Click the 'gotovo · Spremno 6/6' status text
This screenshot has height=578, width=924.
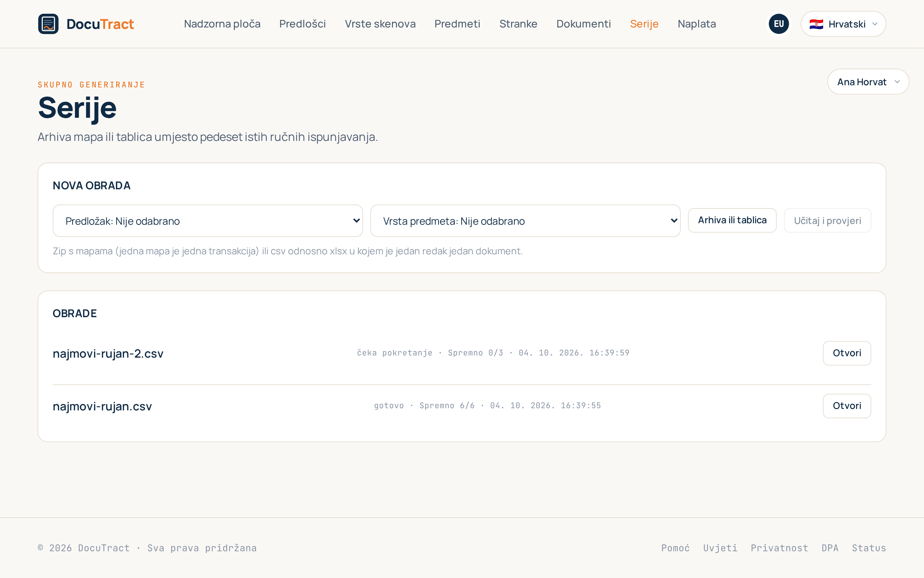424,406
